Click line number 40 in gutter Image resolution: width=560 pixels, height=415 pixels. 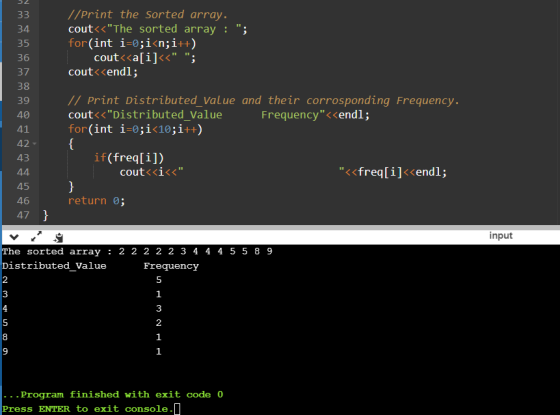click(24, 115)
